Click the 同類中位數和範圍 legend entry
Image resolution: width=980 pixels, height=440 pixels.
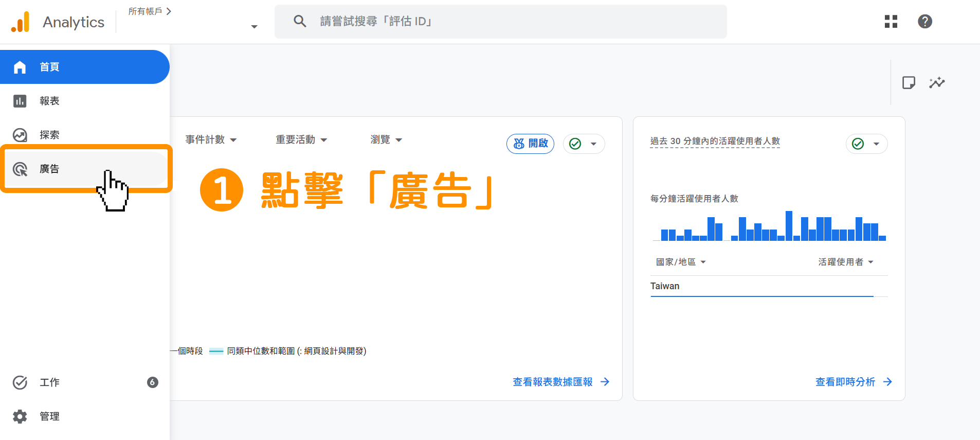coord(288,351)
